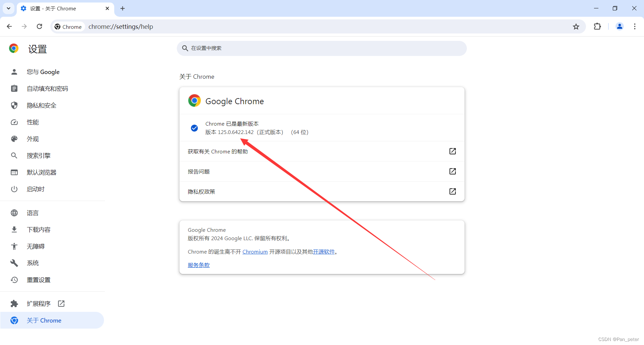Click the 无障碍 accessibility icon
This screenshot has height=345, width=644.
coord(14,247)
